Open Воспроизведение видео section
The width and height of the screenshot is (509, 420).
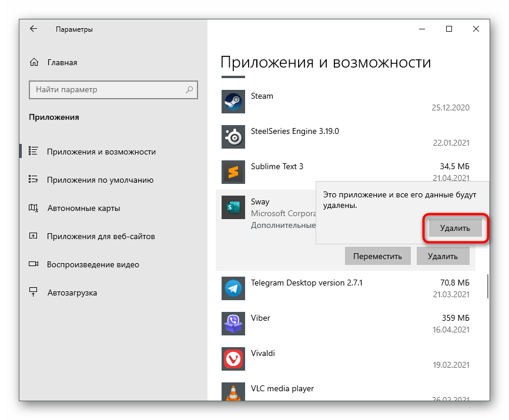coord(93,264)
